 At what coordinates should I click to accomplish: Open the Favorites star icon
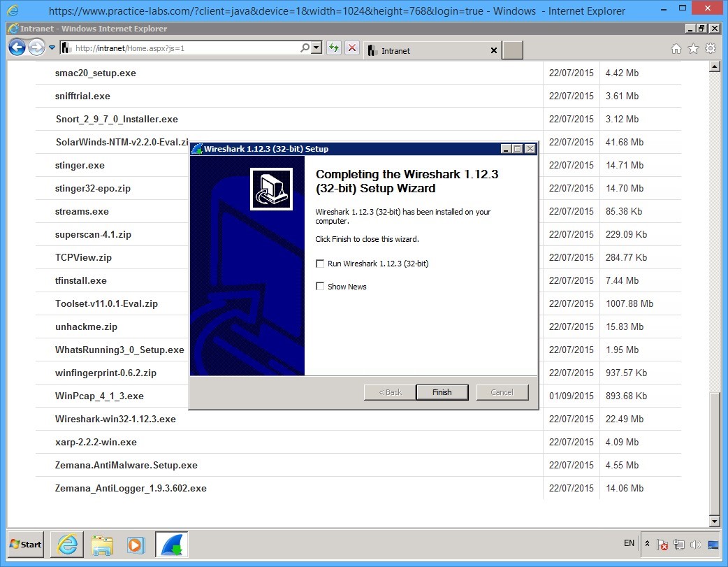click(x=694, y=50)
